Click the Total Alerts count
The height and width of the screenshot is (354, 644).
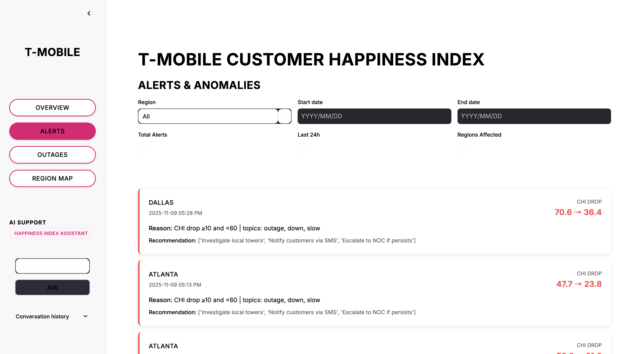[x=142, y=148]
